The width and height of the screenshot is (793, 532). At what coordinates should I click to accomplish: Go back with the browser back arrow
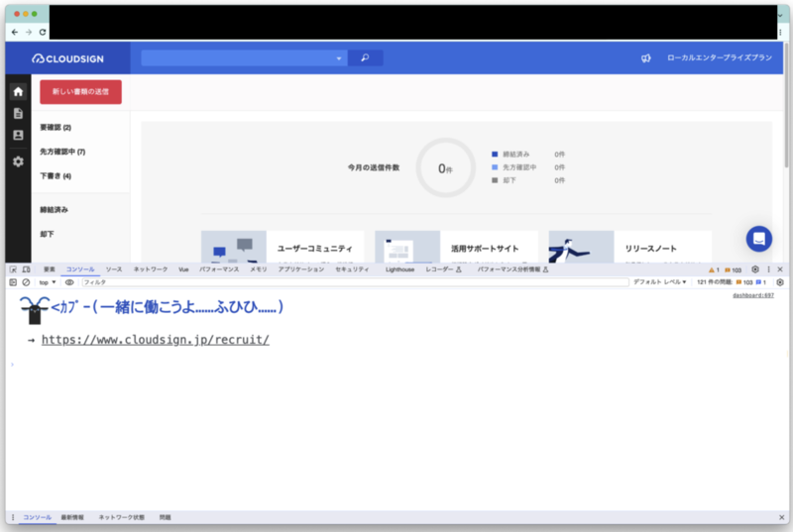point(15,32)
